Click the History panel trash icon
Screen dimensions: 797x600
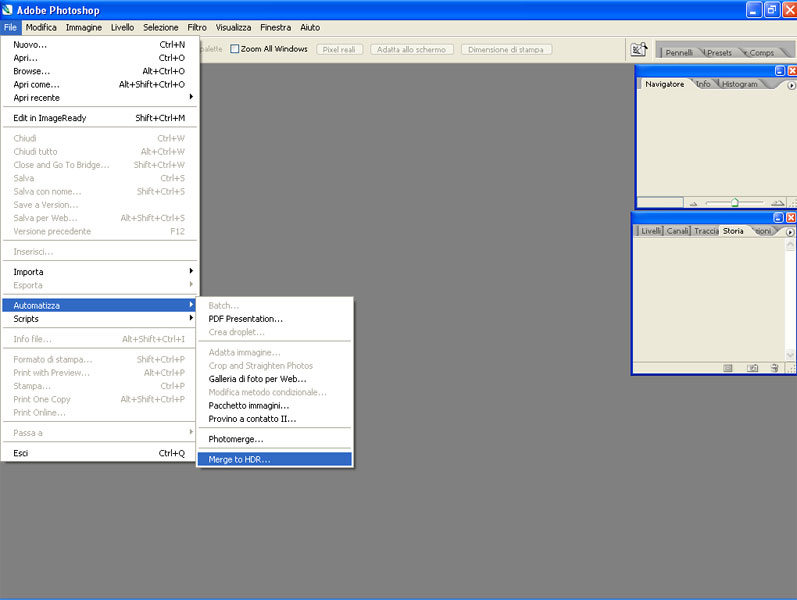click(774, 368)
